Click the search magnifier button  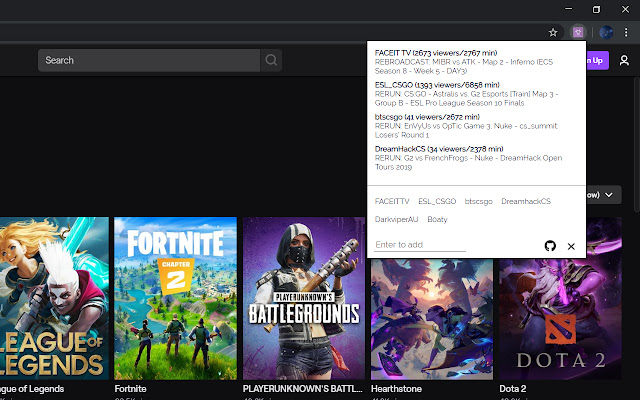click(x=271, y=60)
